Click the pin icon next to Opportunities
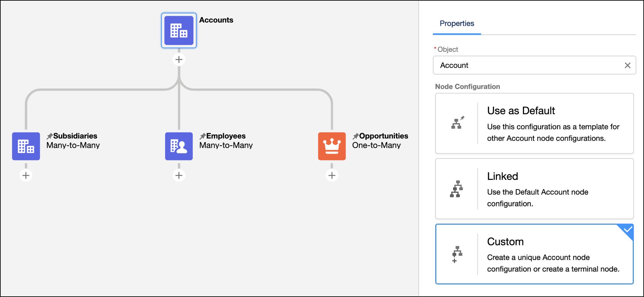 click(355, 135)
